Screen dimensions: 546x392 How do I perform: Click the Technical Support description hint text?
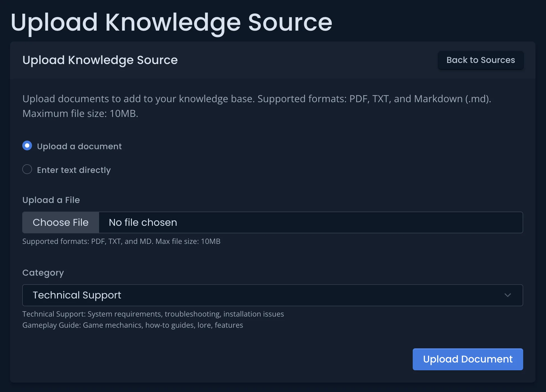[153, 314]
